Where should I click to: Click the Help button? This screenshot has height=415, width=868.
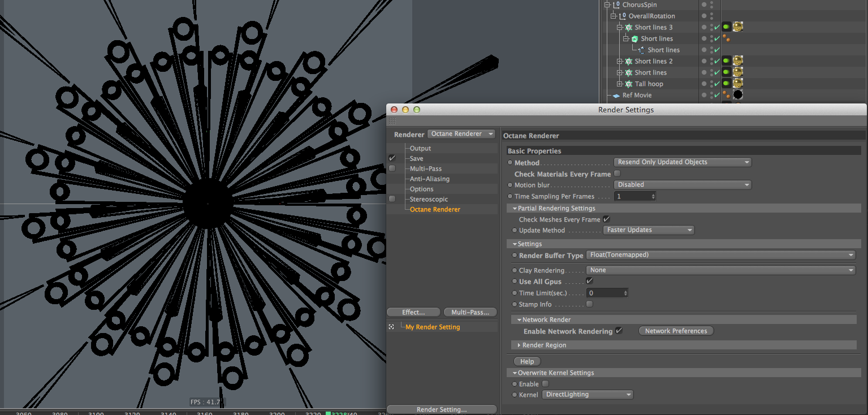[527, 361]
